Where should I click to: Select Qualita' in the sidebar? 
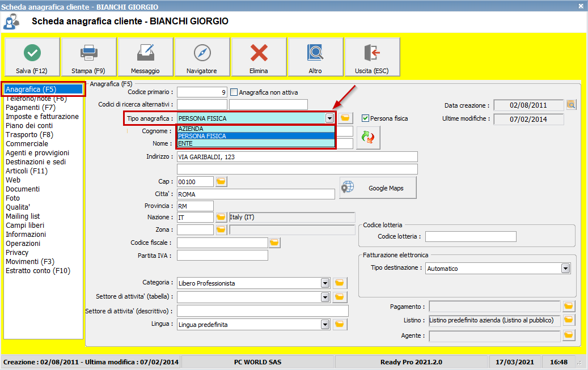pyautogui.click(x=18, y=207)
